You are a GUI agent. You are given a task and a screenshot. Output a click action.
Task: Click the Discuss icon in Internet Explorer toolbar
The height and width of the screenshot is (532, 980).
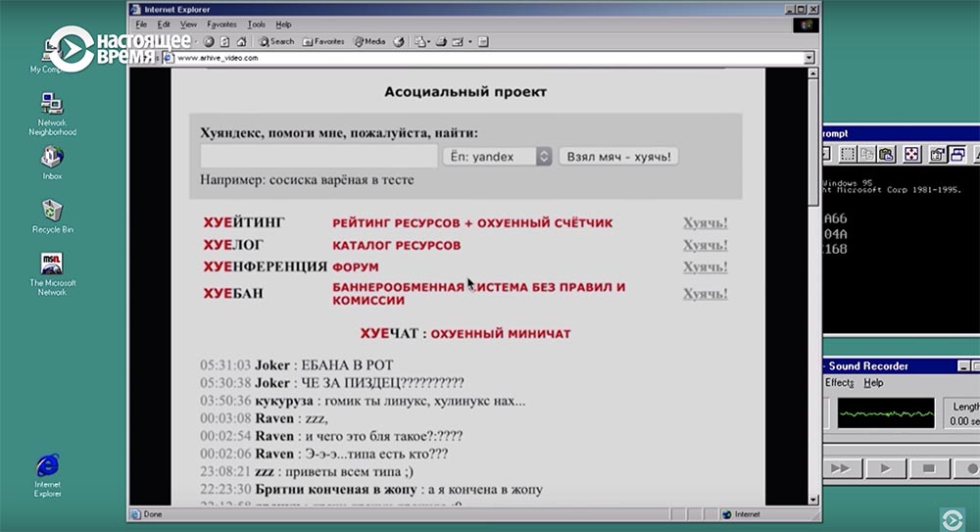[x=483, y=42]
